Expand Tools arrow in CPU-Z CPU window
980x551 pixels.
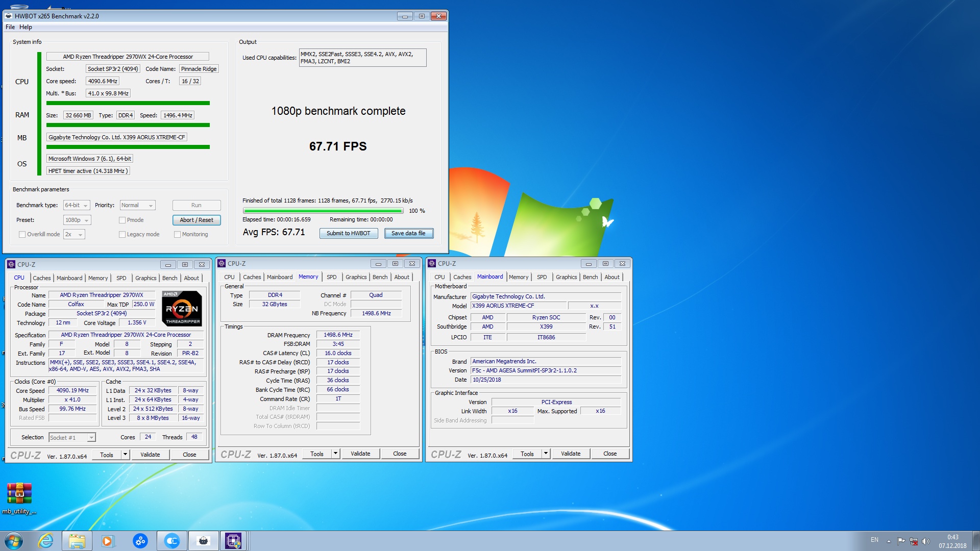point(125,455)
